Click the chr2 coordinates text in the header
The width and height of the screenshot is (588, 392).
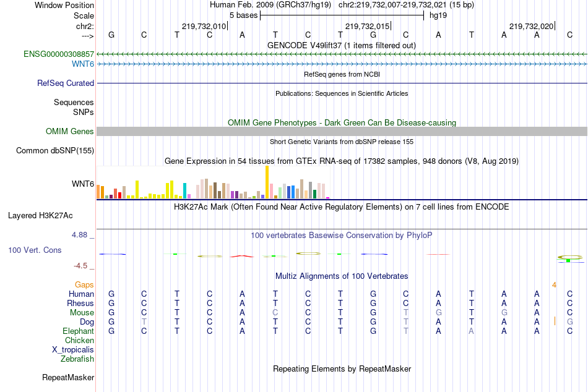tap(406, 5)
